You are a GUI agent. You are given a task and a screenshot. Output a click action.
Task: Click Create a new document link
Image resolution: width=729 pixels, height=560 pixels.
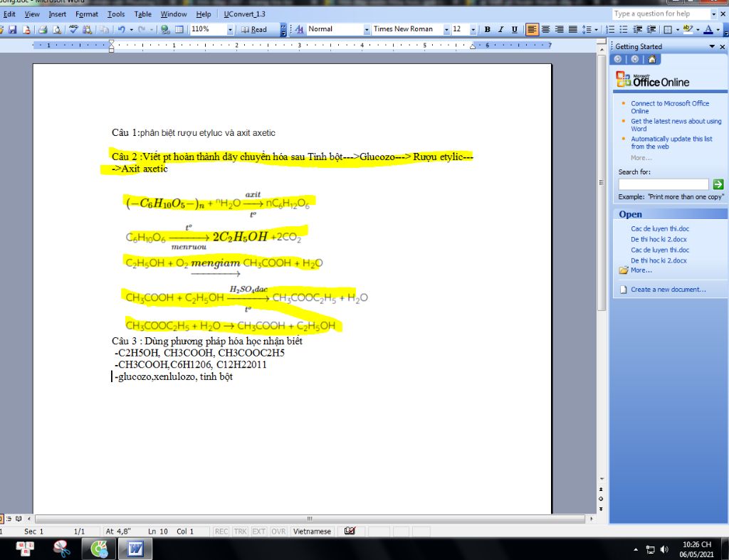[x=668, y=290]
